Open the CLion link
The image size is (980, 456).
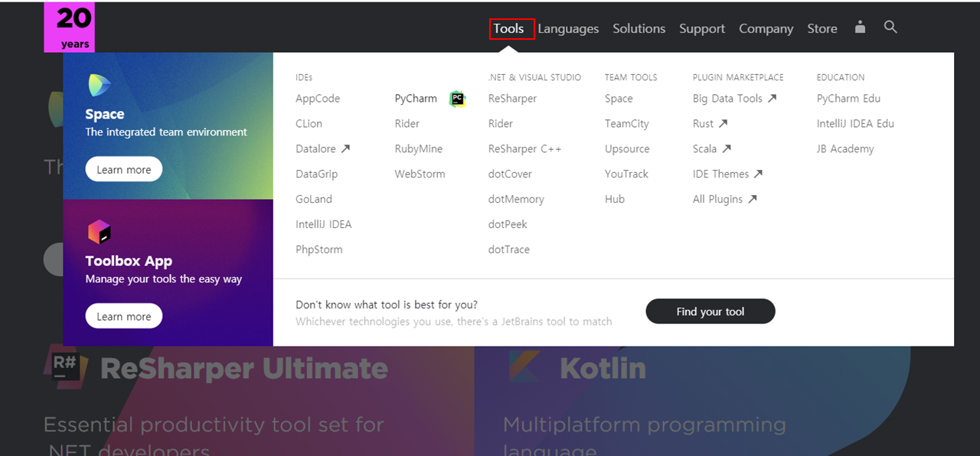coord(309,124)
